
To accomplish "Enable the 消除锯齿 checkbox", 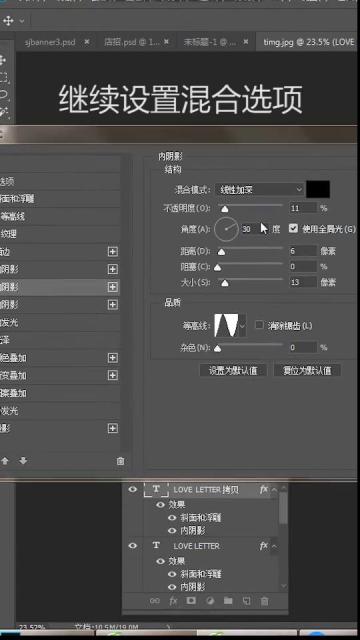I will (x=259, y=325).
